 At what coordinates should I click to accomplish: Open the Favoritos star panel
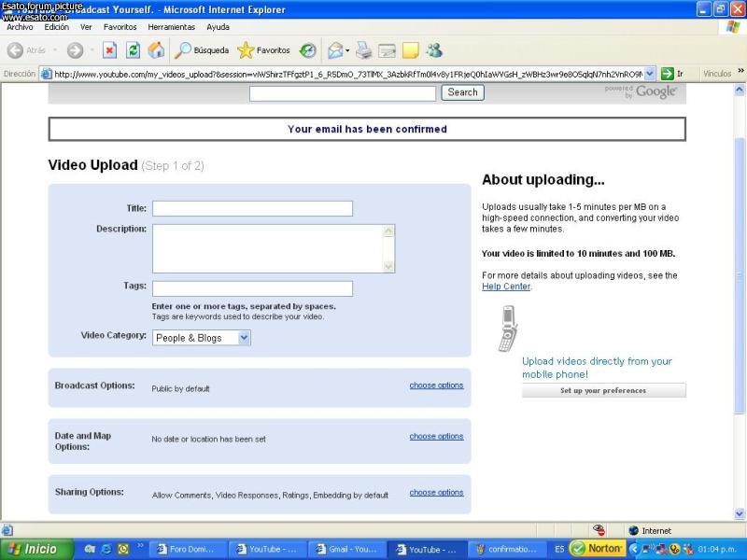click(263, 50)
